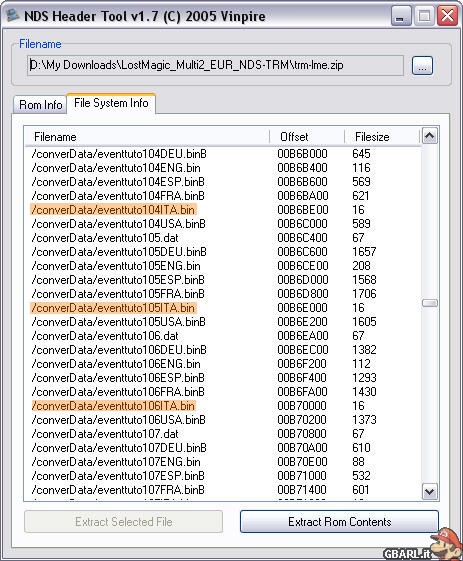
Task: Sort by the Filesize column header
Action: coord(381,137)
